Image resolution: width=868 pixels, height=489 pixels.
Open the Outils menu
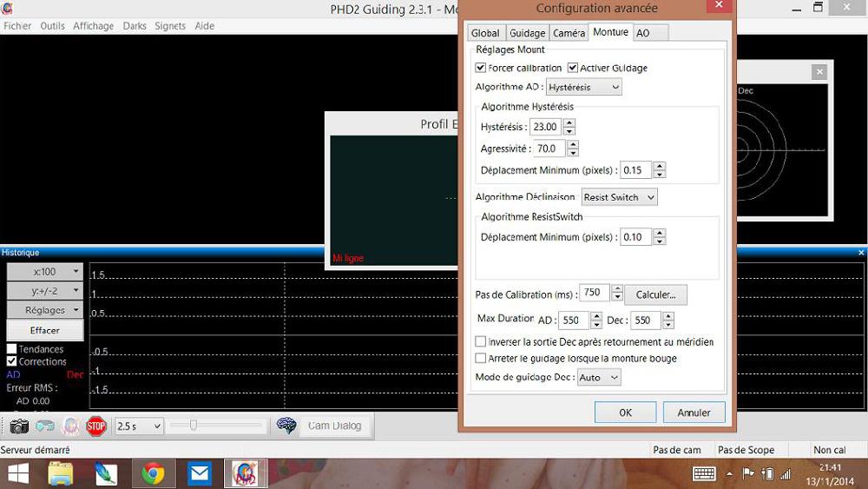[x=52, y=26]
